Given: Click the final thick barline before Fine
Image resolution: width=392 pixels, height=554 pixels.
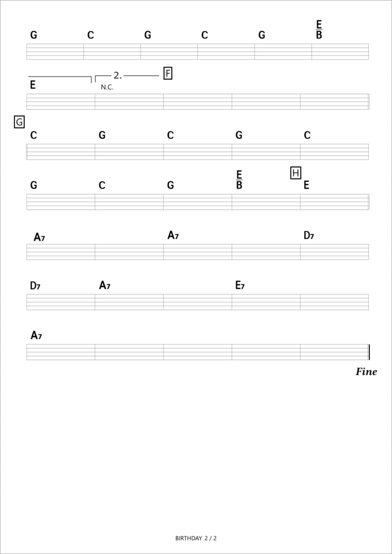Looking at the screenshot, I should (x=369, y=352).
